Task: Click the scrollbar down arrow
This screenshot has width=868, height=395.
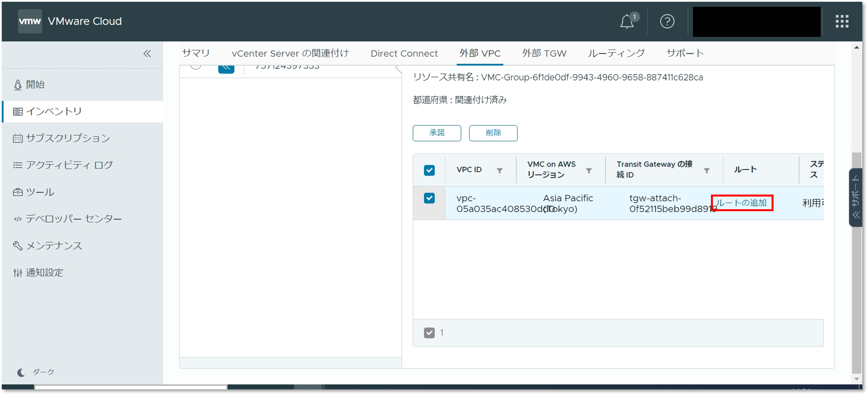Action: click(856, 379)
